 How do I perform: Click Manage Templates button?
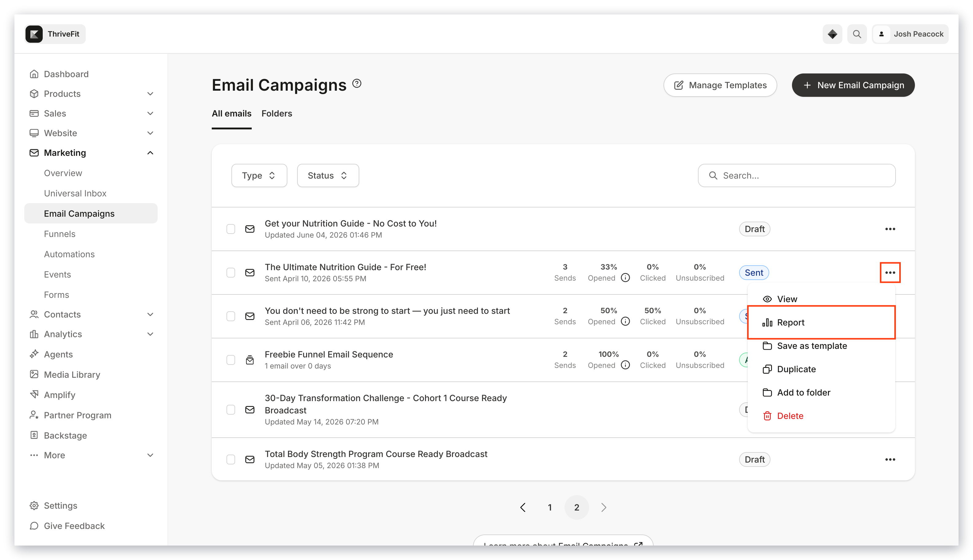click(720, 85)
